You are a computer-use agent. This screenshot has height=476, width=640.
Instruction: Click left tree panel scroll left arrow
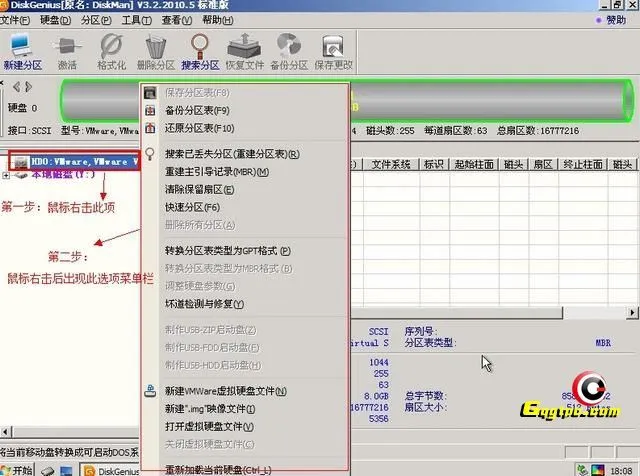(5, 432)
